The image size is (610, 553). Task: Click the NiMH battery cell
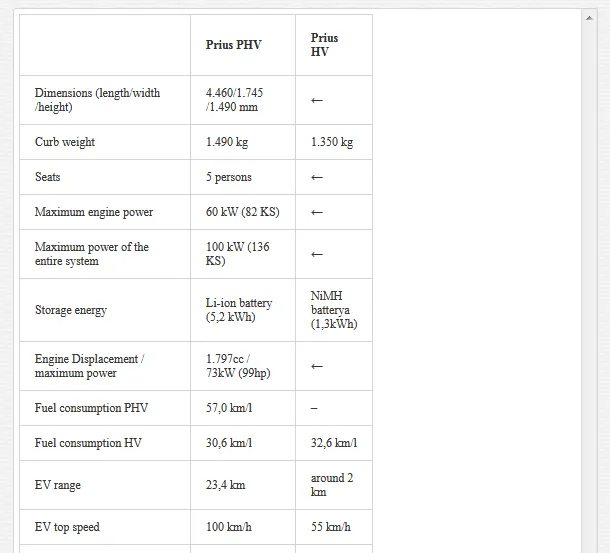point(334,310)
